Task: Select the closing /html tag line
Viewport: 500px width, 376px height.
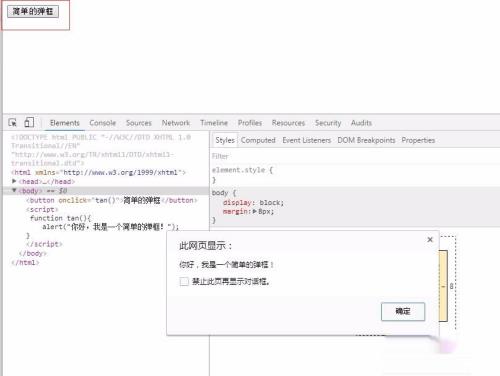Action: tap(25, 263)
